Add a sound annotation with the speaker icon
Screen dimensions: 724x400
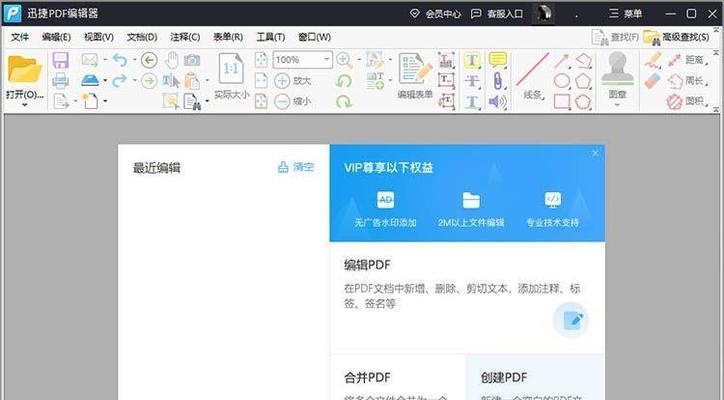click(497, 102)
